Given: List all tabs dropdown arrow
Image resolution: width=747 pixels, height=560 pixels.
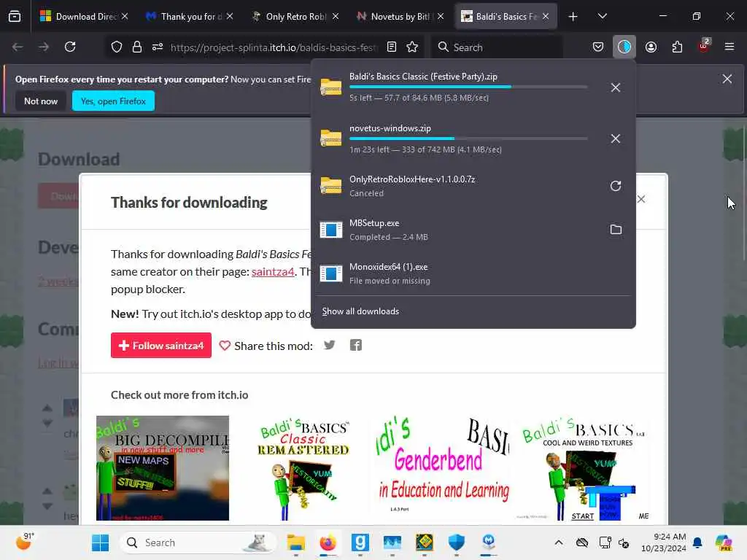Looking at the screenshot, I should click(x=602, y=16).
